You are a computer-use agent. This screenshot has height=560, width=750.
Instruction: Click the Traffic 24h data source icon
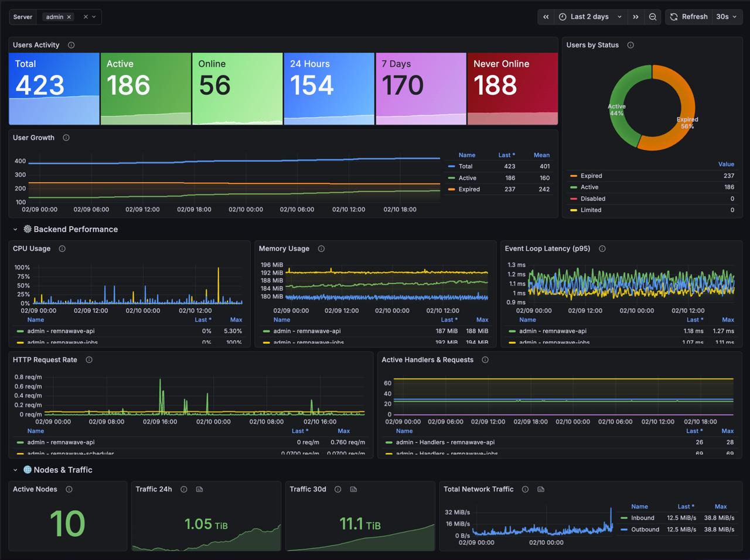[199, 489]
